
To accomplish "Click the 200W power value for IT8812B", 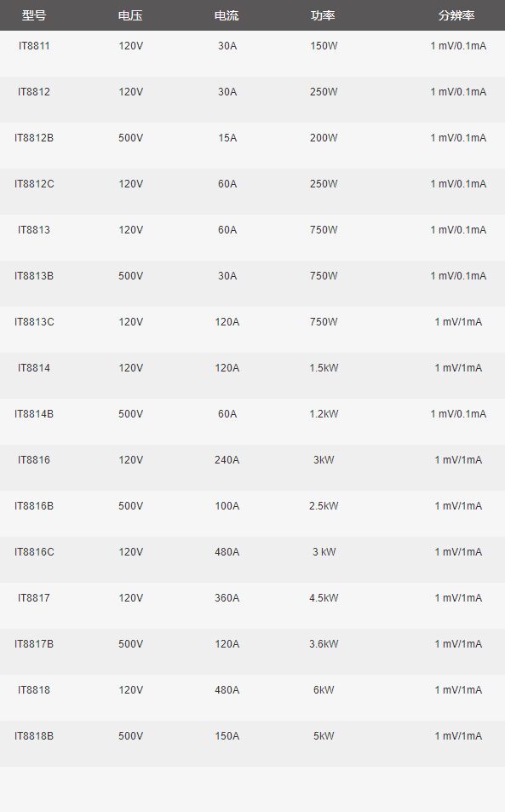I will pyautogui.click(x=324, y=138).
